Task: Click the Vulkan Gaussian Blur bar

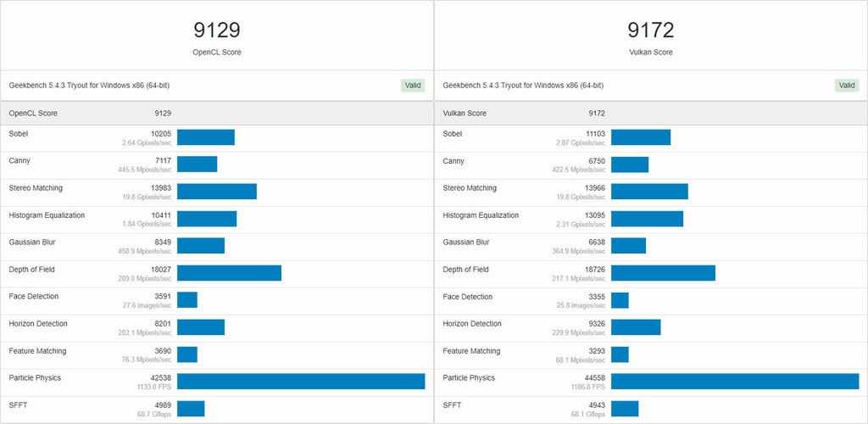Action: 628,246
